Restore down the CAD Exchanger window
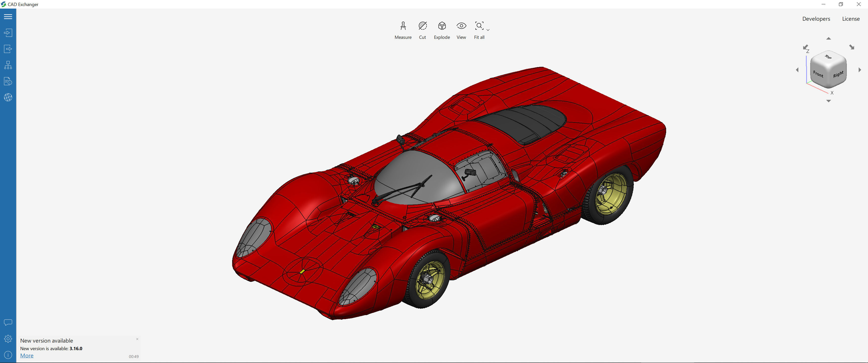 841,4
